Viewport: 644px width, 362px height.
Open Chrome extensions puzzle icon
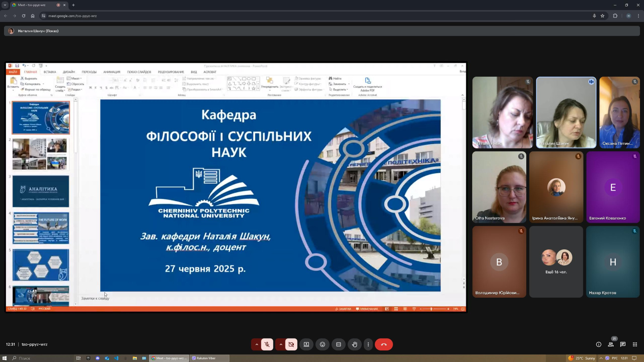coord(615,16)
